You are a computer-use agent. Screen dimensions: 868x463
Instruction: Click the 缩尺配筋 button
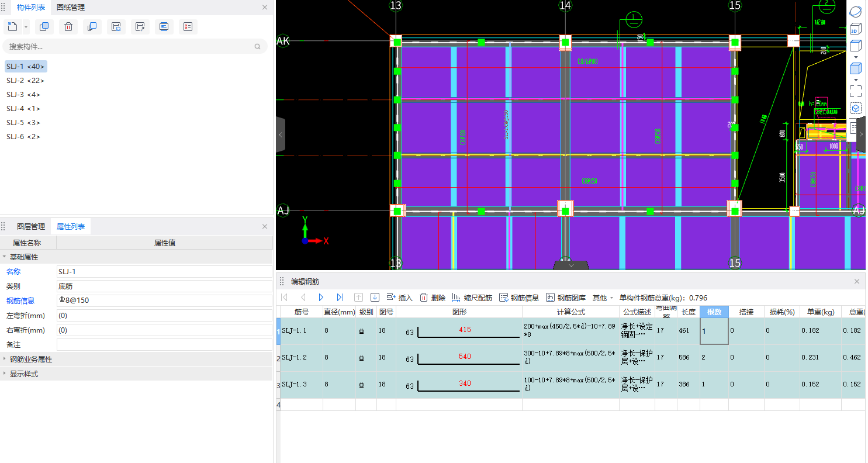[472, 298]
